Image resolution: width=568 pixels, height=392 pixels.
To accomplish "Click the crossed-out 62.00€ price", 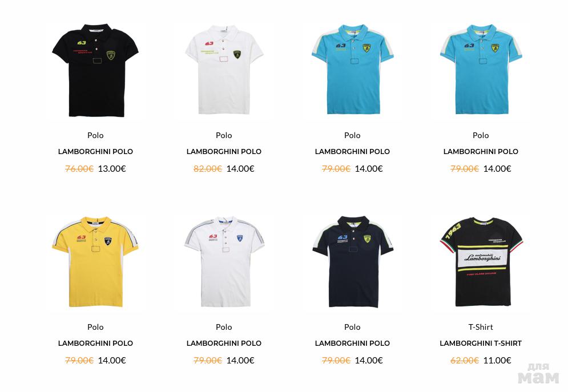I will 465,361.
